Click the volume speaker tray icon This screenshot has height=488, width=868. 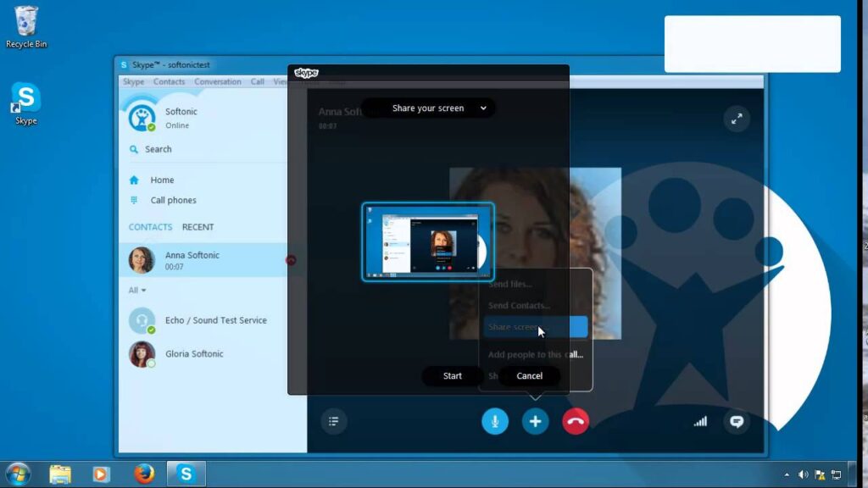point(804,474)
